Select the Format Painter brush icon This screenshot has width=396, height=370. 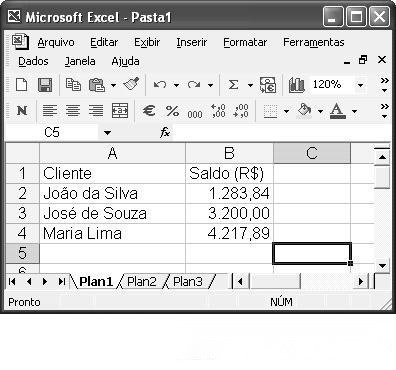pos(131,84)
